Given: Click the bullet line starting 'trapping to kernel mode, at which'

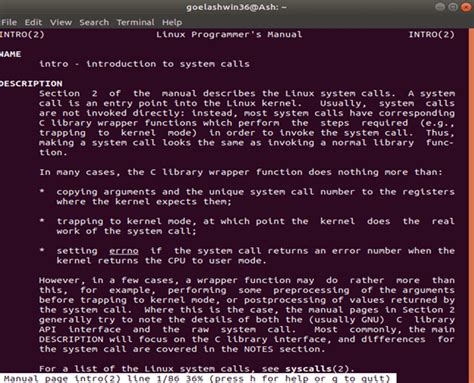Looking at the screenshot, I should tap(255, 221).
